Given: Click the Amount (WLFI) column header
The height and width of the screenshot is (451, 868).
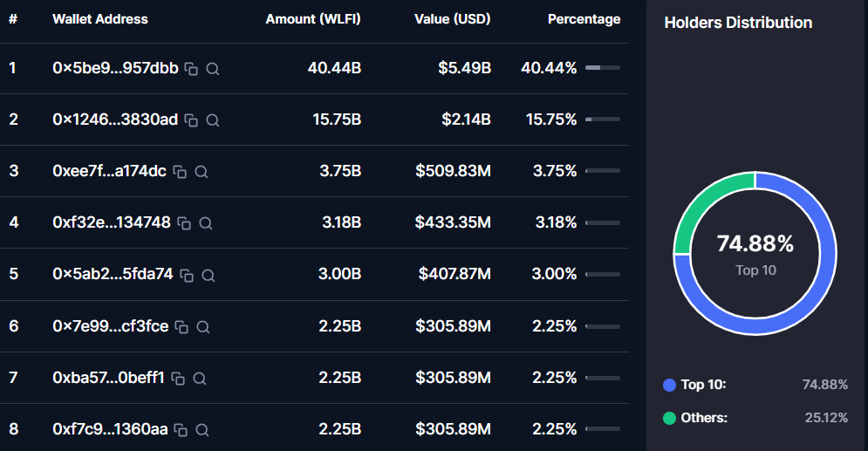Looking at the screenshot, I should pyautogui.click(x=313, y=19).
